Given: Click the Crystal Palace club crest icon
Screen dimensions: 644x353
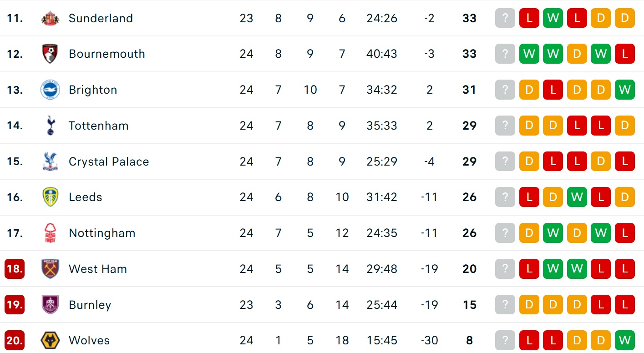Looking at the screenshot, I should tap(50, 161).
